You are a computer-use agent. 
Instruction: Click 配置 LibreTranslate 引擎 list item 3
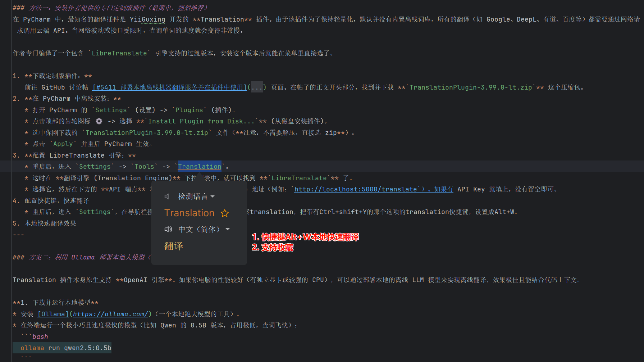(x=74, y=155)
